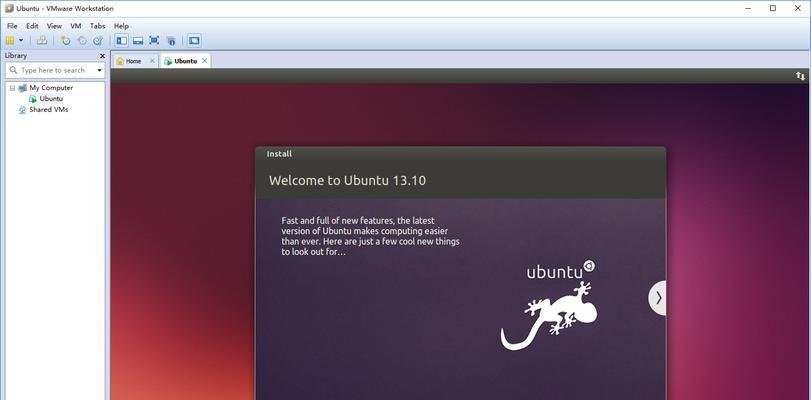Screen dimensions: 811x400
Task: Click the library search field
Action: 55,70
